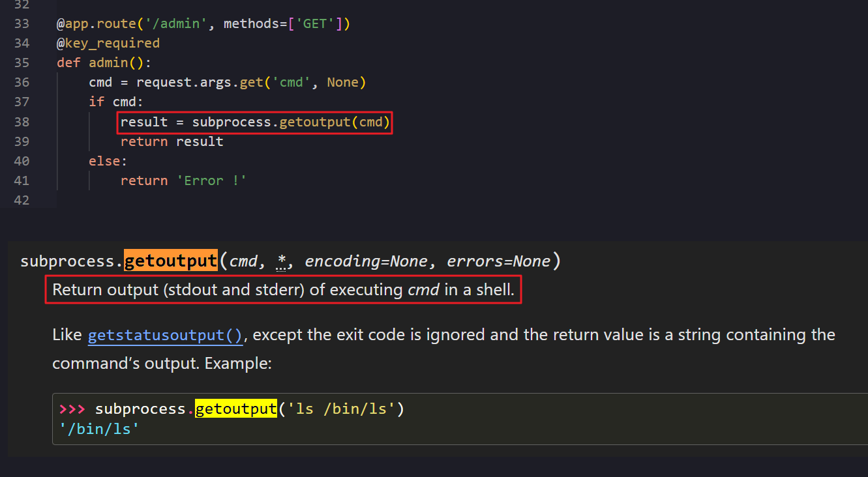868x477 pixels.
Task: Click line number 38 in the gutter
Action: pyautogui.click(x=22, y=122)
